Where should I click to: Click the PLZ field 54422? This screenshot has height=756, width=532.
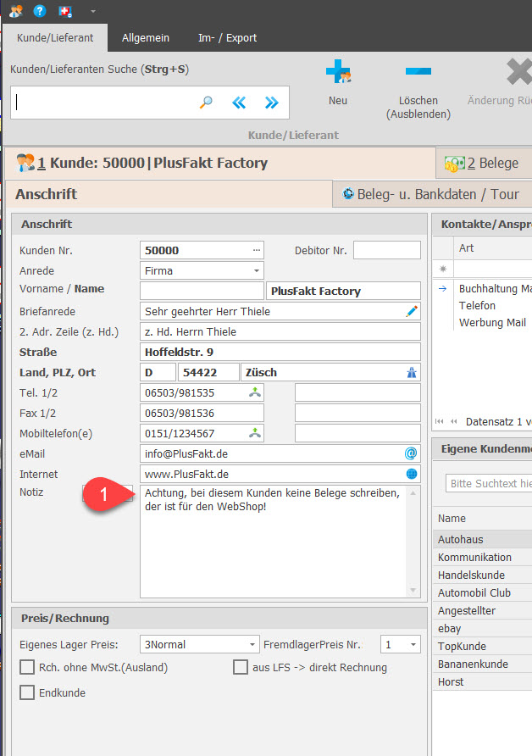(x=208, y=372)
